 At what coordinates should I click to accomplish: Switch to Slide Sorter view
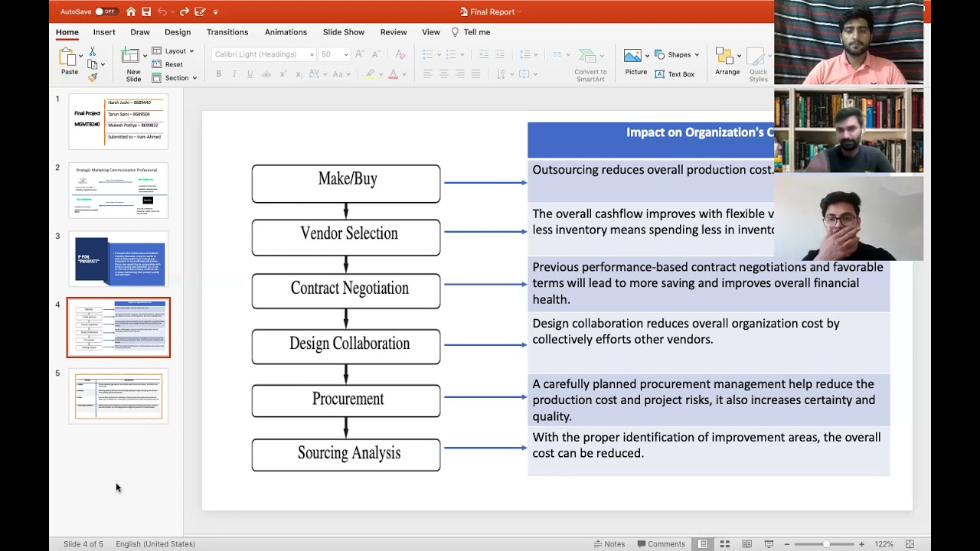724,544
